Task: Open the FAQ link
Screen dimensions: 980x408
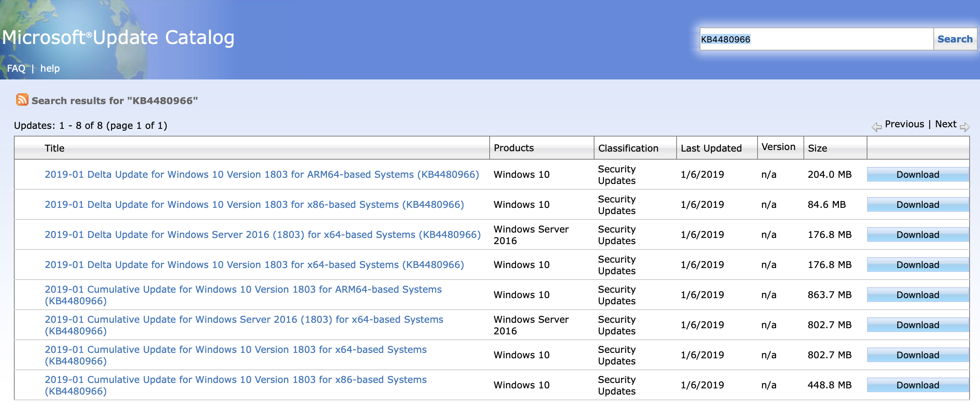Action: [16, 69]
